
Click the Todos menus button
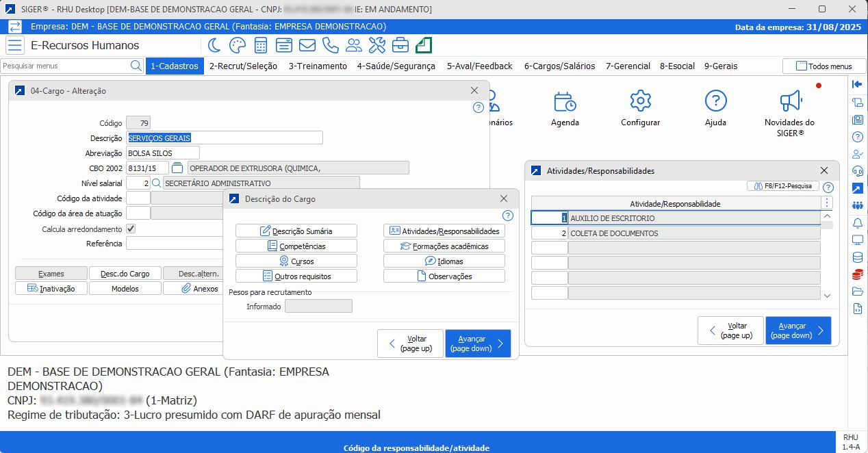tap(824, 66)
